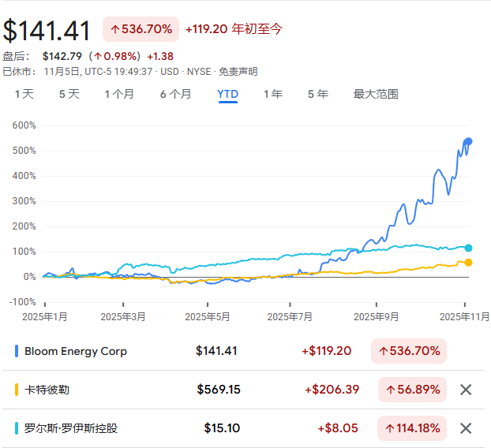Select the 1个月 range tab
The height and width of the screenshot is (448, 491).
(x=119, y=95)
